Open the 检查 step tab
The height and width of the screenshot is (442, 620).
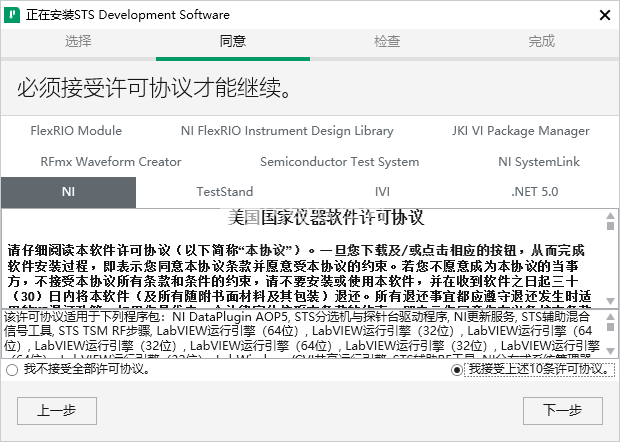pyautogui.click(x=387, y=41)
